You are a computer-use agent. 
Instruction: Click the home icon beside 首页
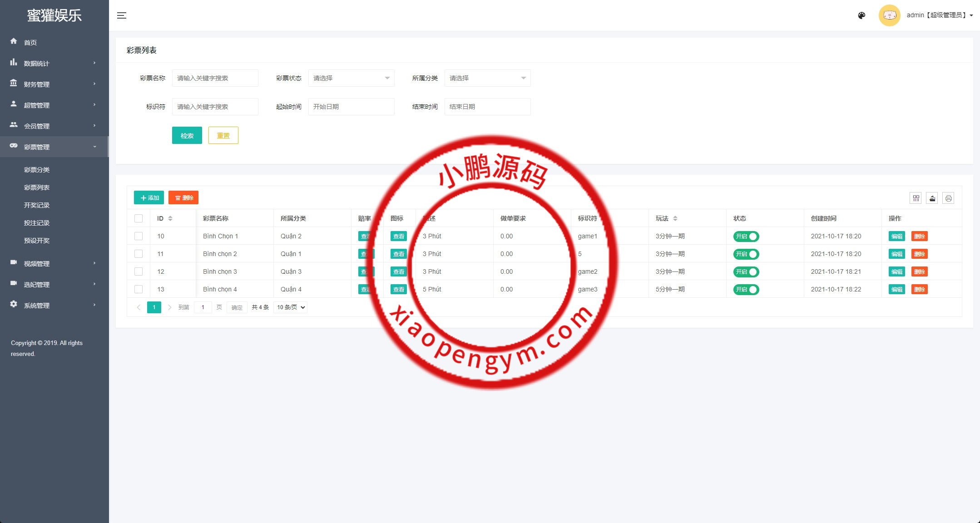point(14,41)
